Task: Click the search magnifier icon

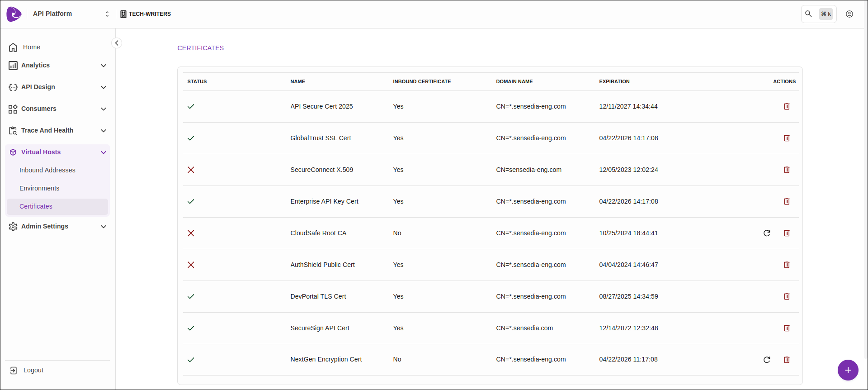Action: [809, 14]
